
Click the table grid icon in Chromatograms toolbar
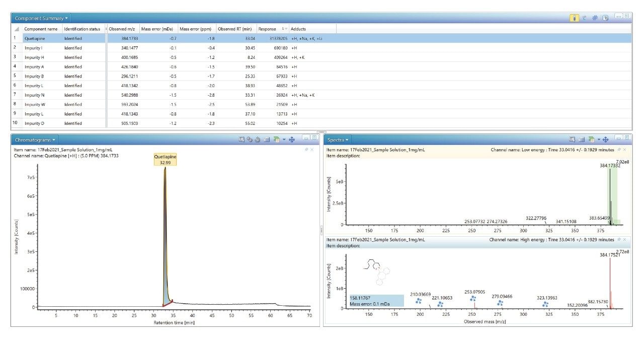(x=267, y=140)
